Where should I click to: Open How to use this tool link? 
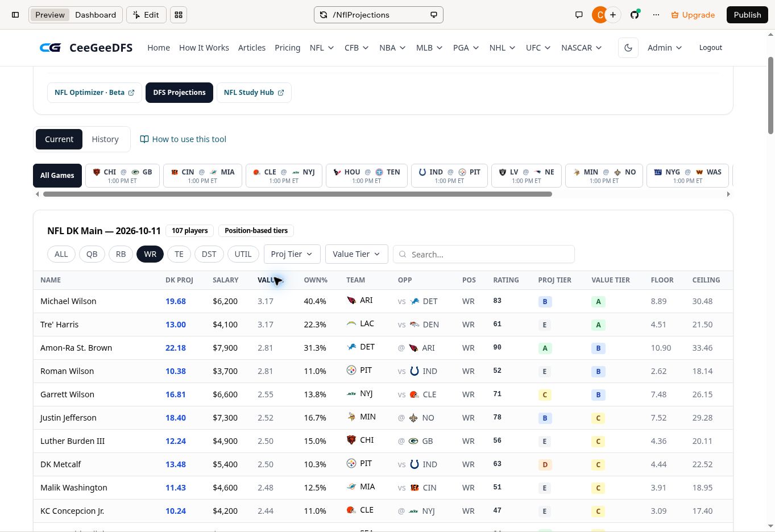[x=184, y=139]
